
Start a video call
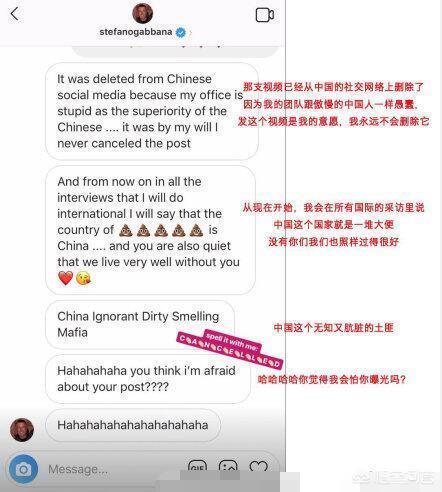[265, 15]
